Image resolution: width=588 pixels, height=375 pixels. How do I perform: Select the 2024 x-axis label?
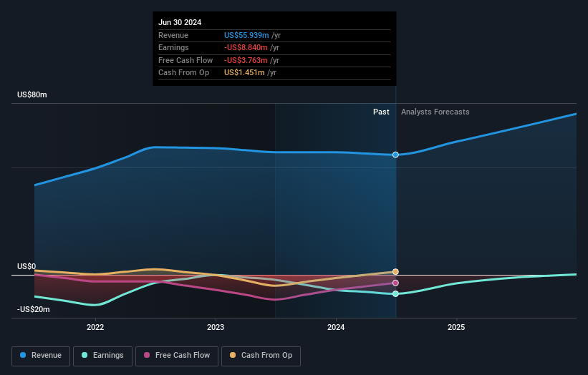(336, 327)
